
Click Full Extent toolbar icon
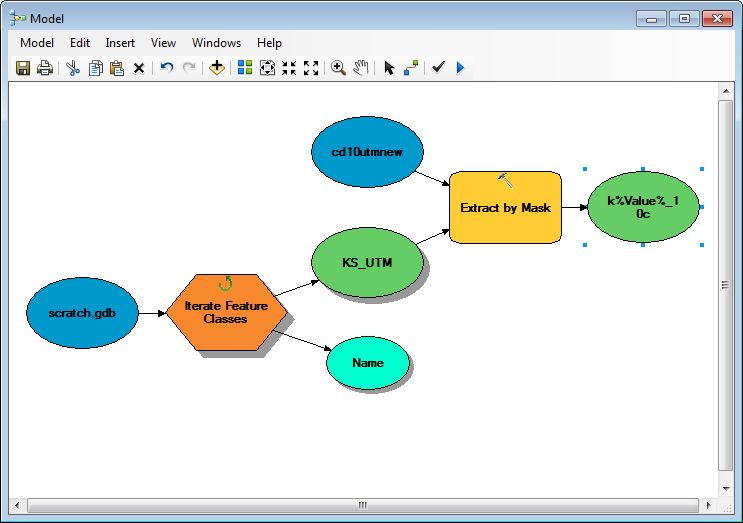[267, 68]
